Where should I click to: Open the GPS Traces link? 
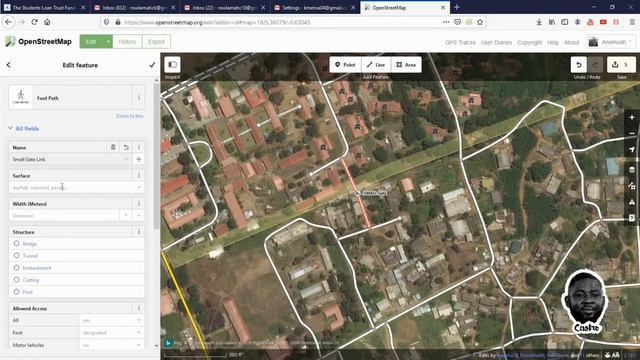tap(460, 42)
